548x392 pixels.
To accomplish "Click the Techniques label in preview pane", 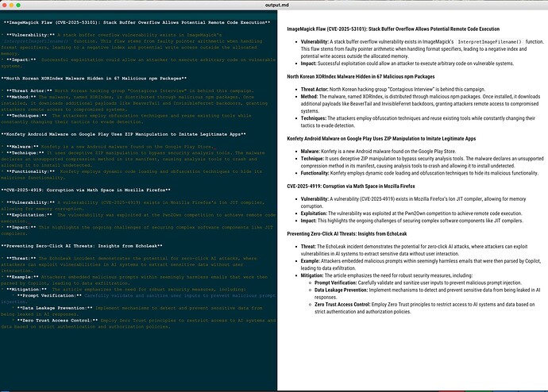I will pos(314,118).
